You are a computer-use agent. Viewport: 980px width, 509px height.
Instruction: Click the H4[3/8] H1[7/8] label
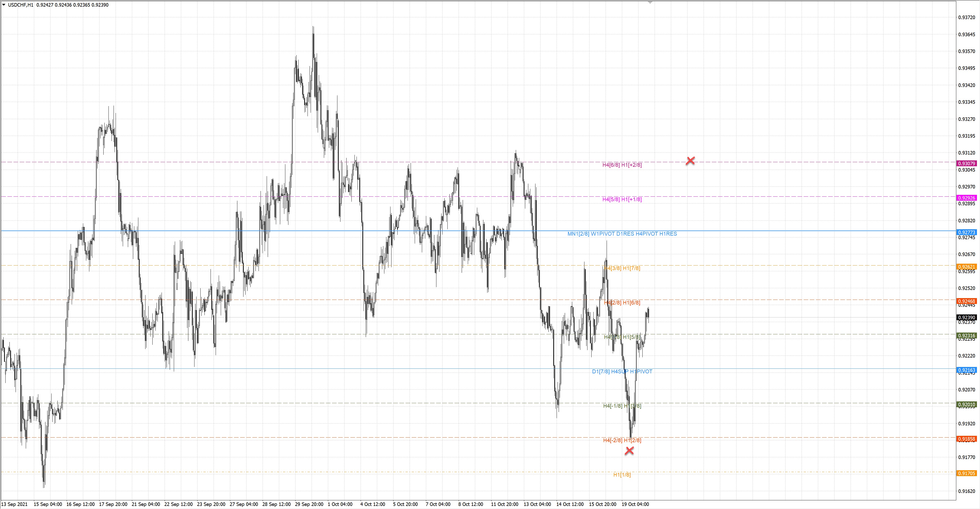point(622,268)
